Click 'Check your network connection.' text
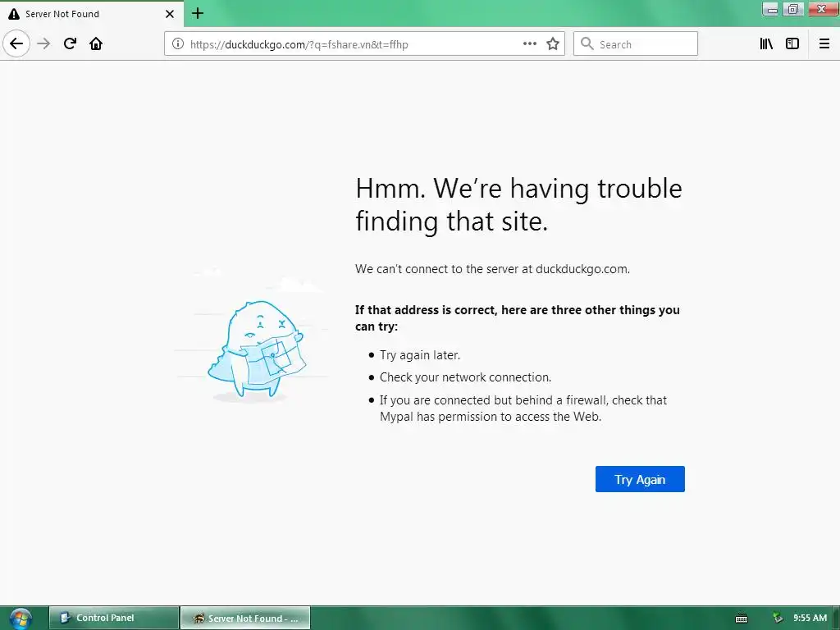Screen dimensions: 840x630 click(x=465, y=377)
